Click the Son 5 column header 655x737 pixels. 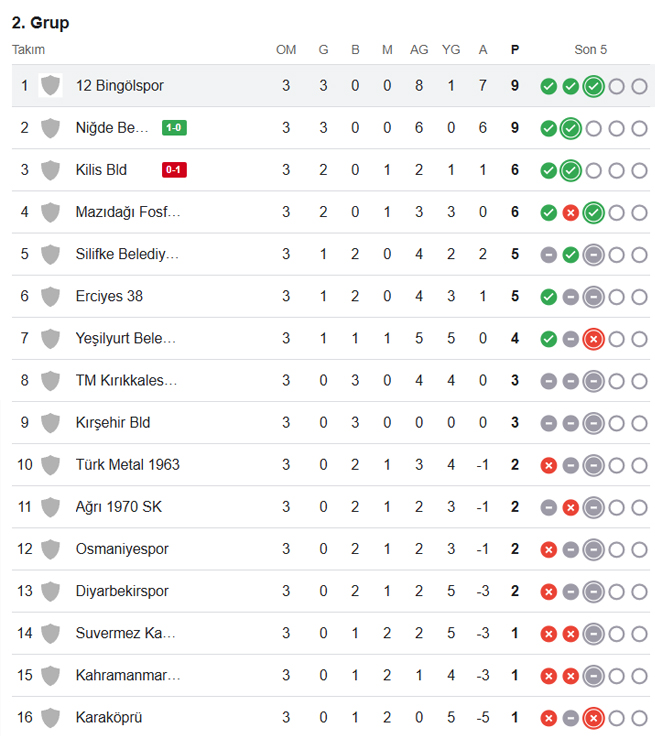(591, 50)
